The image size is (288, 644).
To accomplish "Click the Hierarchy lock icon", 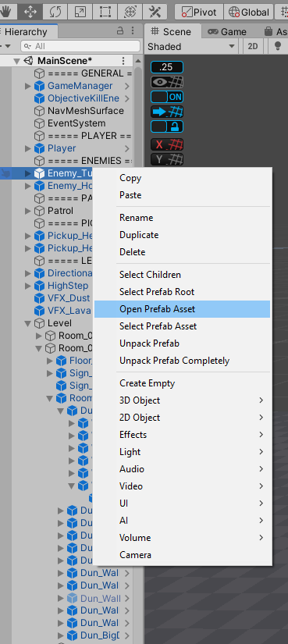I will tap(120, 30).
